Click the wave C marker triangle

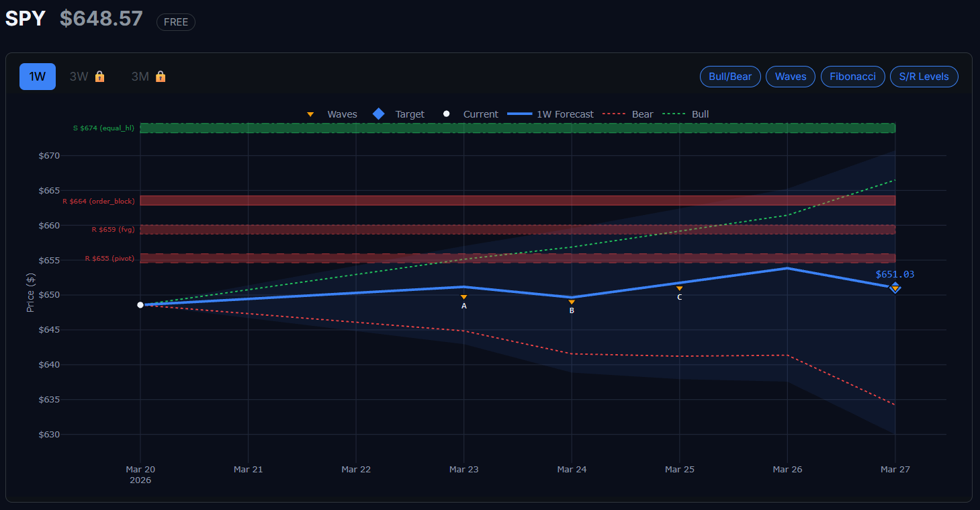coord(680,288)
